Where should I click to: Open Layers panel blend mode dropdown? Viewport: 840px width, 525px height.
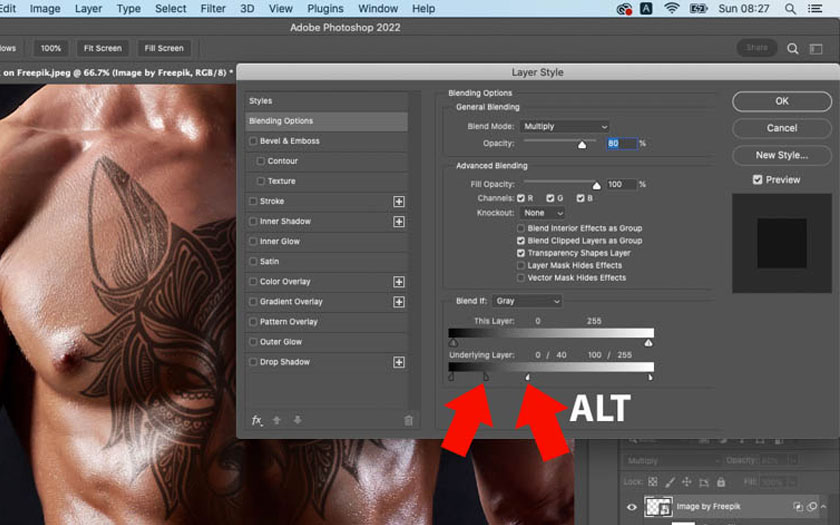coord(672,461)
